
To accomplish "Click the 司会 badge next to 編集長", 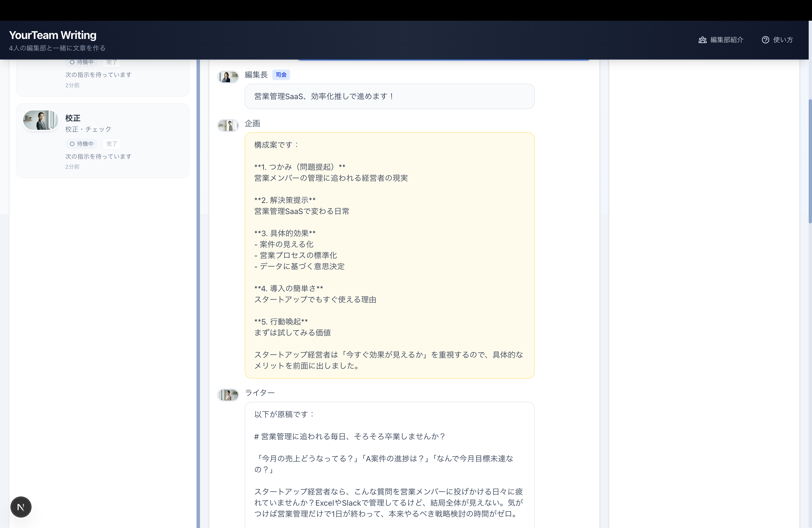I will click(x=281, y=75).
